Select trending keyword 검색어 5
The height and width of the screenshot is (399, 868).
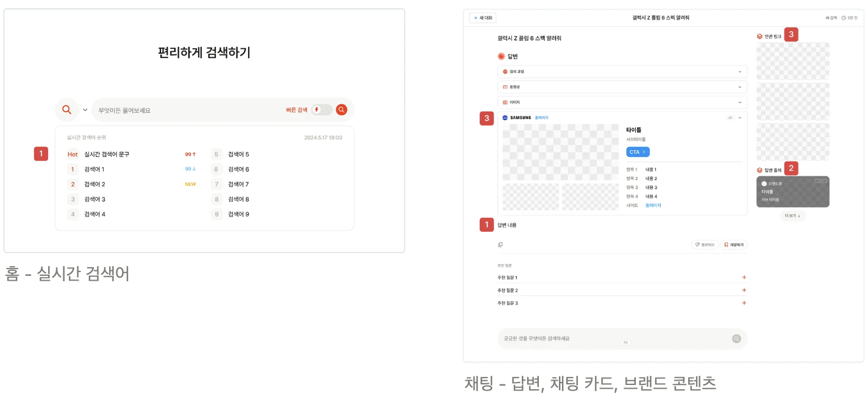(x=238, y=154)
